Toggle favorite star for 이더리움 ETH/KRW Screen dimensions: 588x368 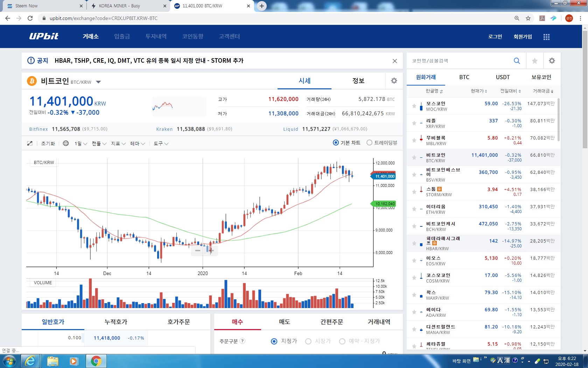click(414, 209)
